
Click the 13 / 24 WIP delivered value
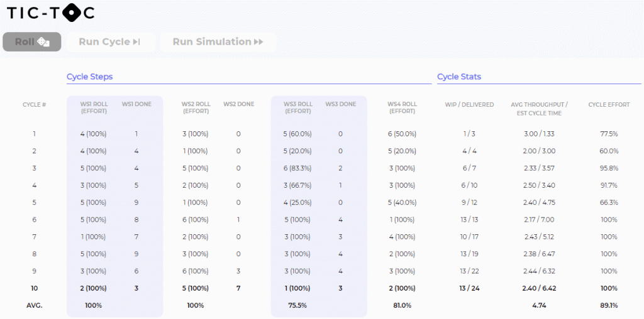coord(469,288)
